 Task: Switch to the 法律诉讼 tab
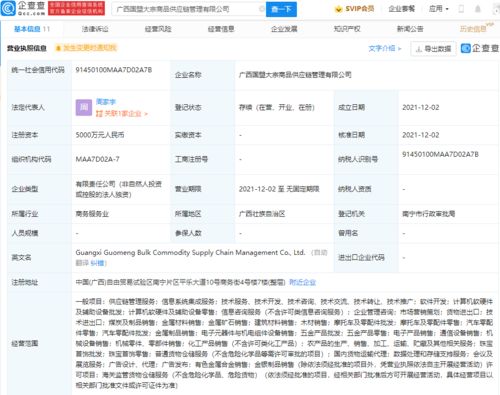pyautogui.click(x=95, y=29)
